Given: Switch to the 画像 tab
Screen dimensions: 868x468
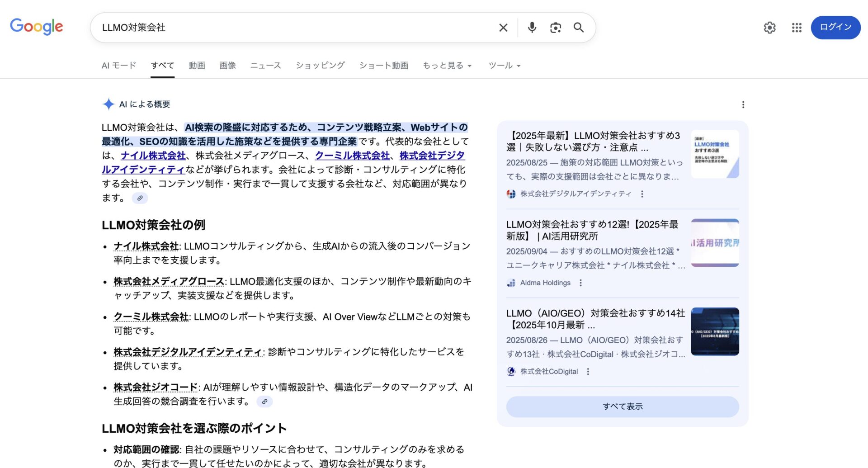Looking at the screenshot, I should (227, 65).
